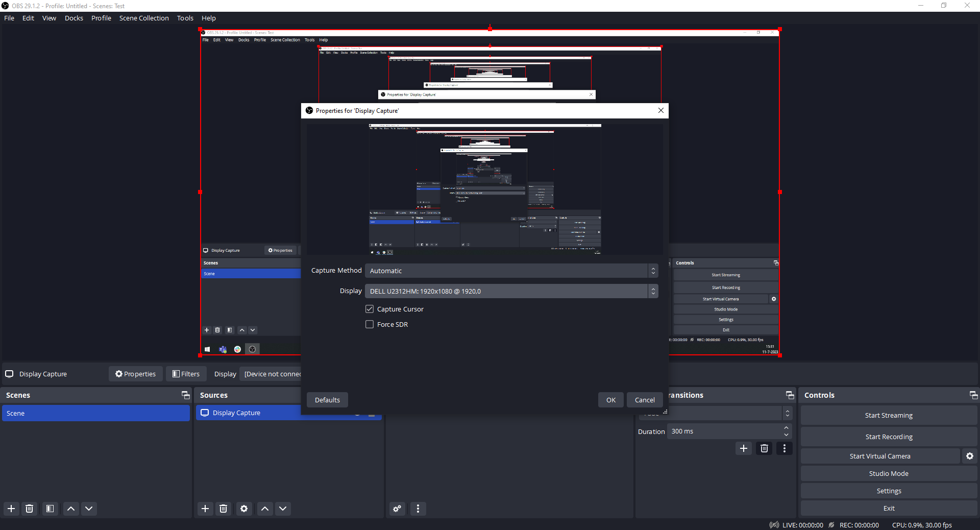The image size is (980, 530).
Task: Open source properties gear in Sources toolbar
Action: tap(244, 509)
